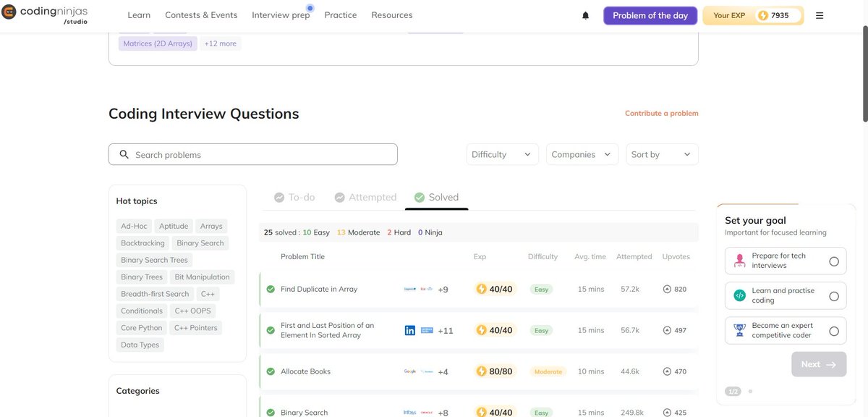Screen dimensions: 868x417
Task: Open the notifications bell
Action: coord(586,15)
